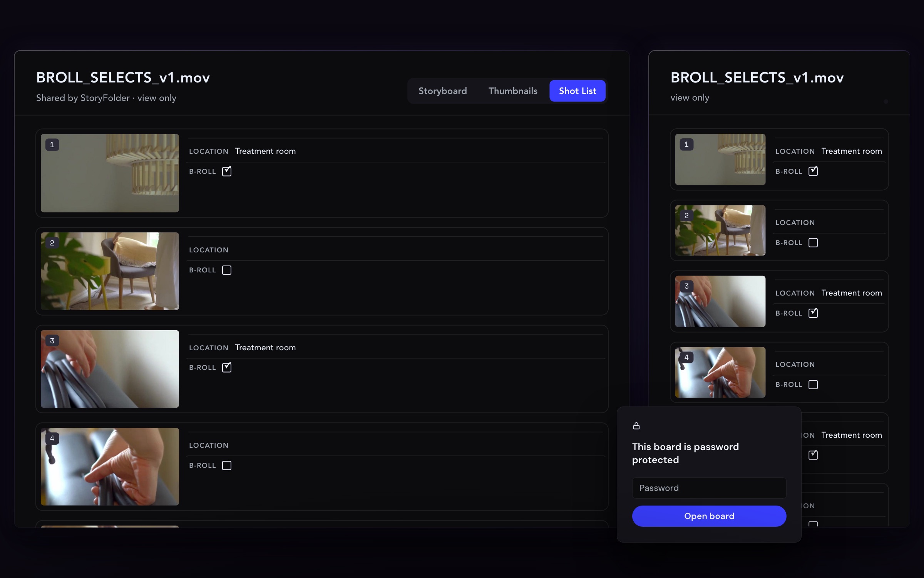This screenshot has width=924, height=578.
Task: Open shot 1 thumbnail in right panel
Action: click(x=720, y=160)
